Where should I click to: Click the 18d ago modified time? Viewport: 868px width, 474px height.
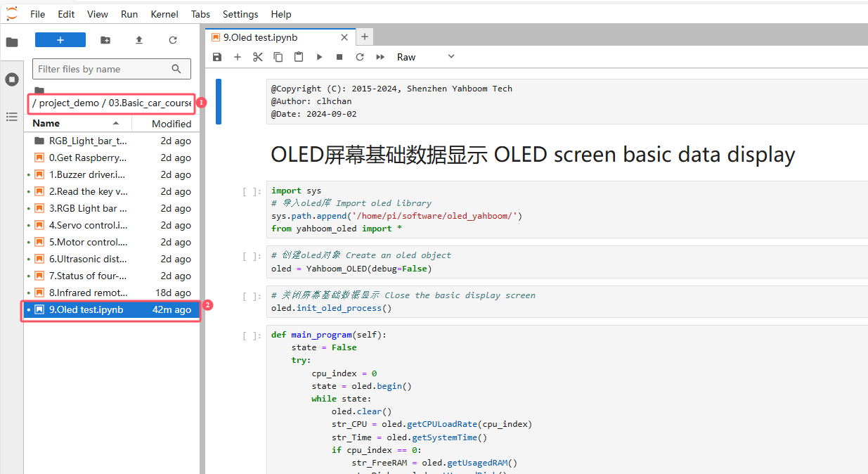point(174,293)
